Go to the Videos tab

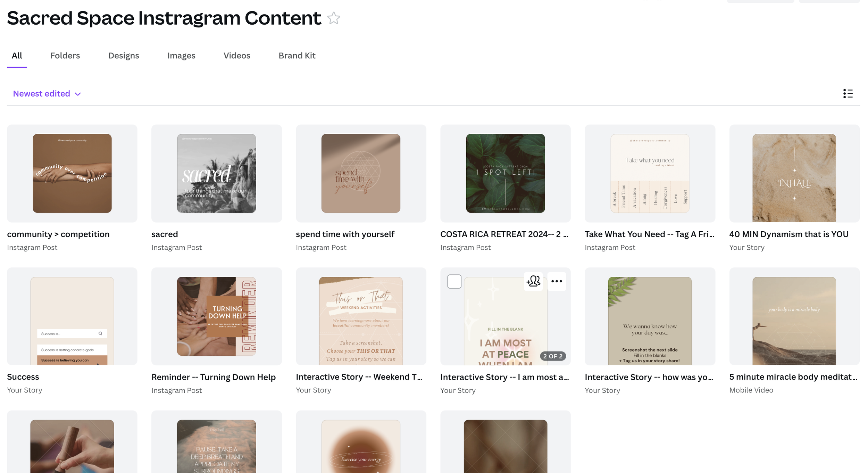tap(237, 56)
